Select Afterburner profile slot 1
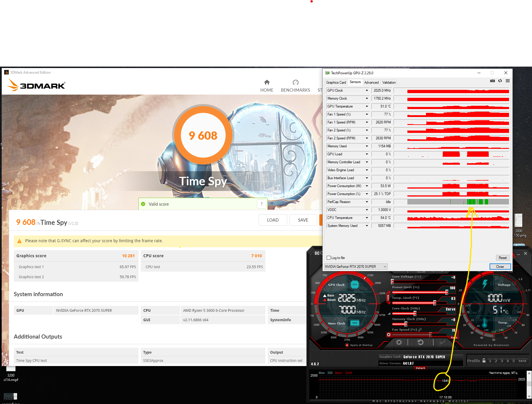The width and height of the screenshot is (532, 404). click(490, 361)
